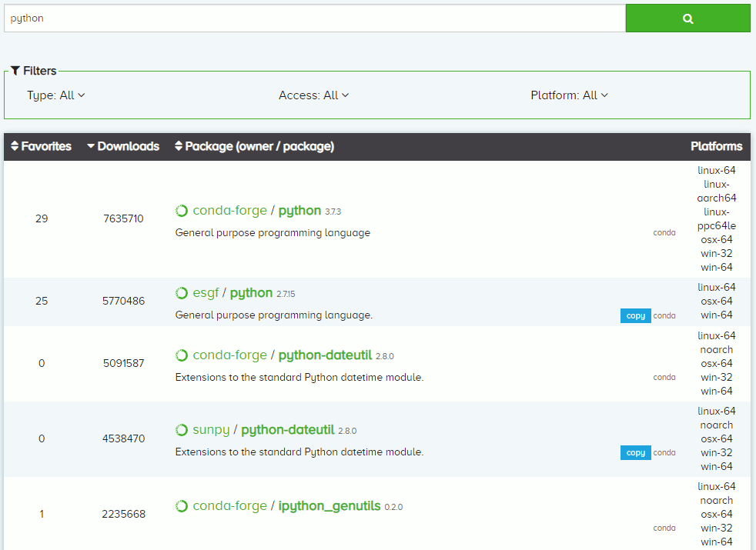Copy the esgf/python install command
Screen dimensions: 756x550
(635, 315)
